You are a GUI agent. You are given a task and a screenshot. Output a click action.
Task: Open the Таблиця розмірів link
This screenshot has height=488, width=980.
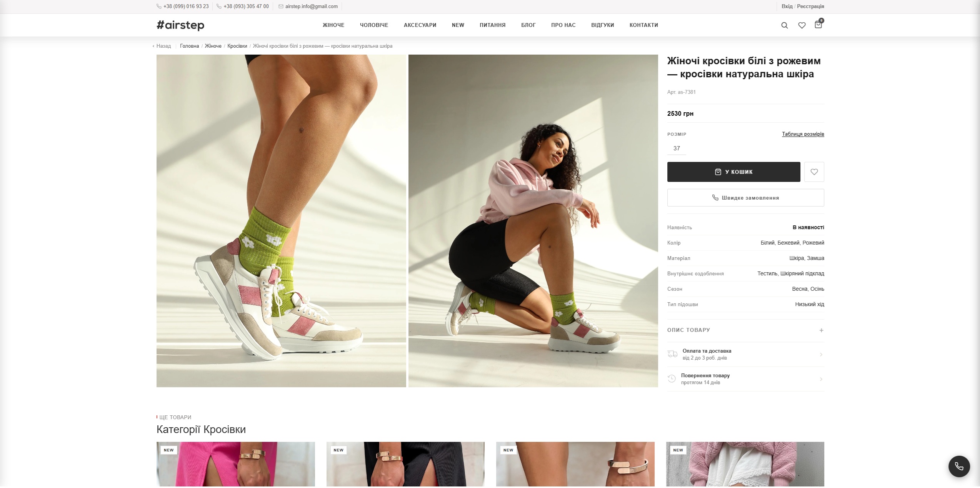(x=803, y=134)
